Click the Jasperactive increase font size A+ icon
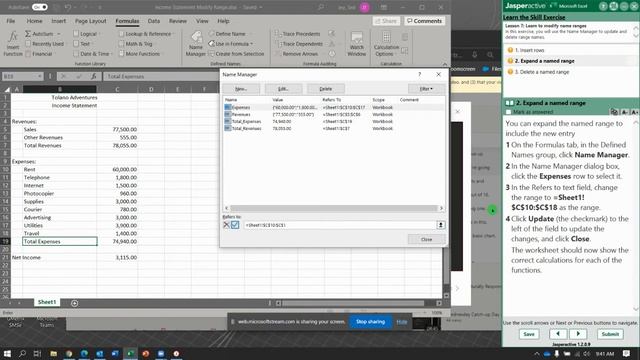 coord(634,112)
